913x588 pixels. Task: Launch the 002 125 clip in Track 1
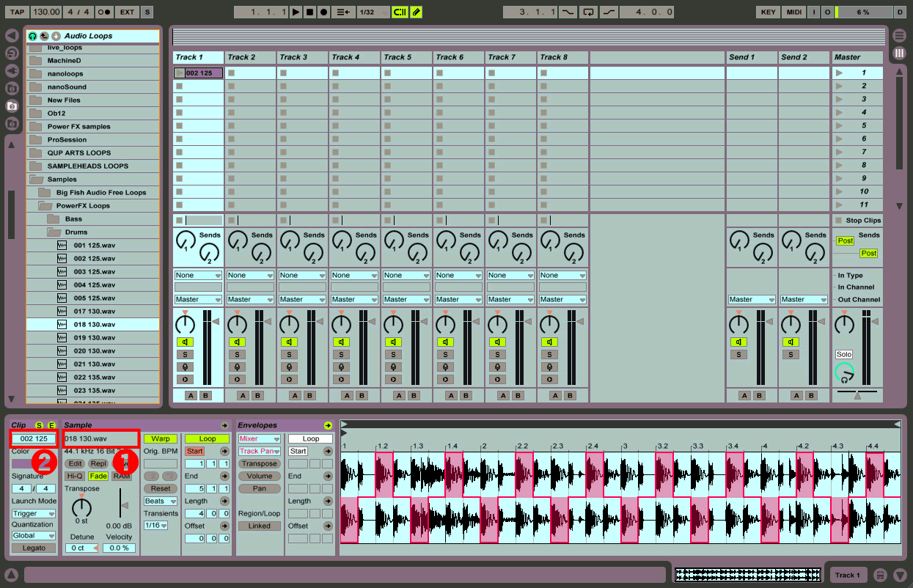point(180,73)
